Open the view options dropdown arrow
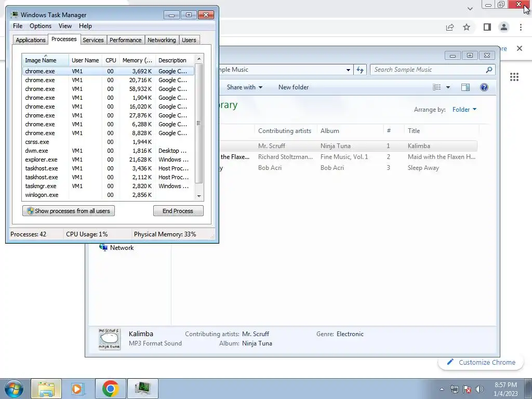This screenshot has width=532, height=399. [x=448, y=87]
